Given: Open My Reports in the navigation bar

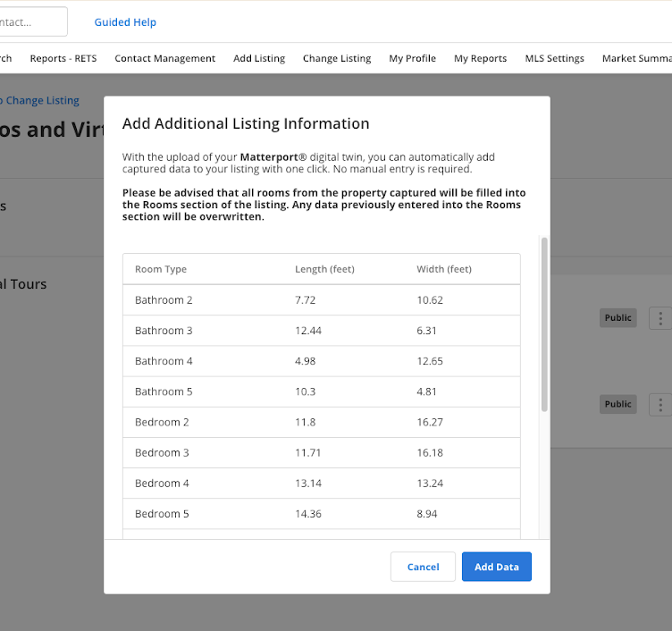Looking at the screenshot, I should 480,58.
